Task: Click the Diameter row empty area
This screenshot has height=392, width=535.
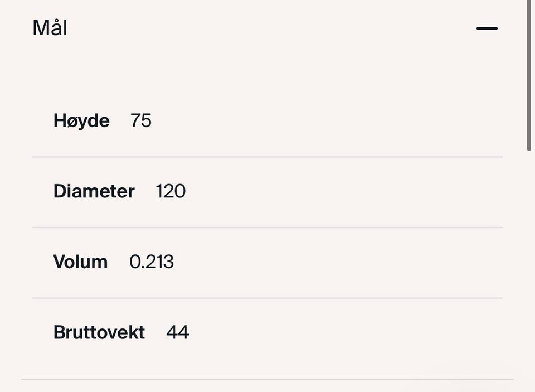Action: [344, 191]
